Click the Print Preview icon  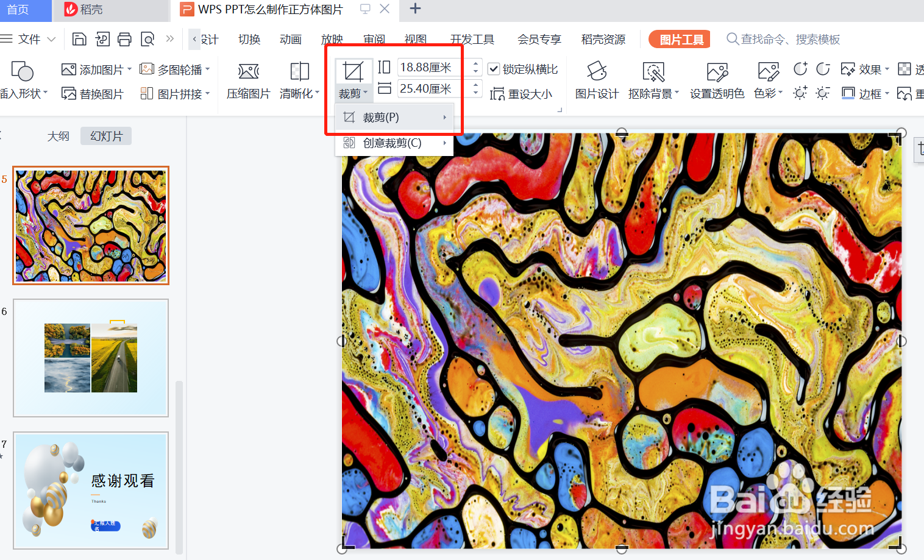[x=147, y=40]
